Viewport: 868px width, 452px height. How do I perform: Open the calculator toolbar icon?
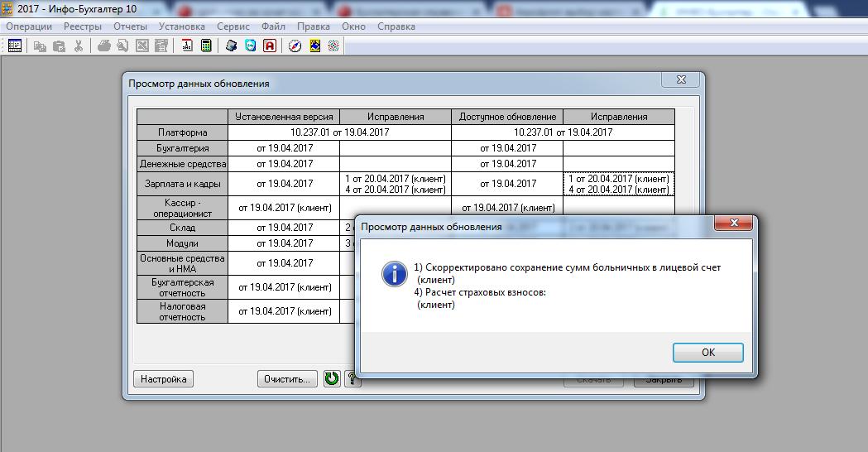pyautogui.click(x=206, y=46)
